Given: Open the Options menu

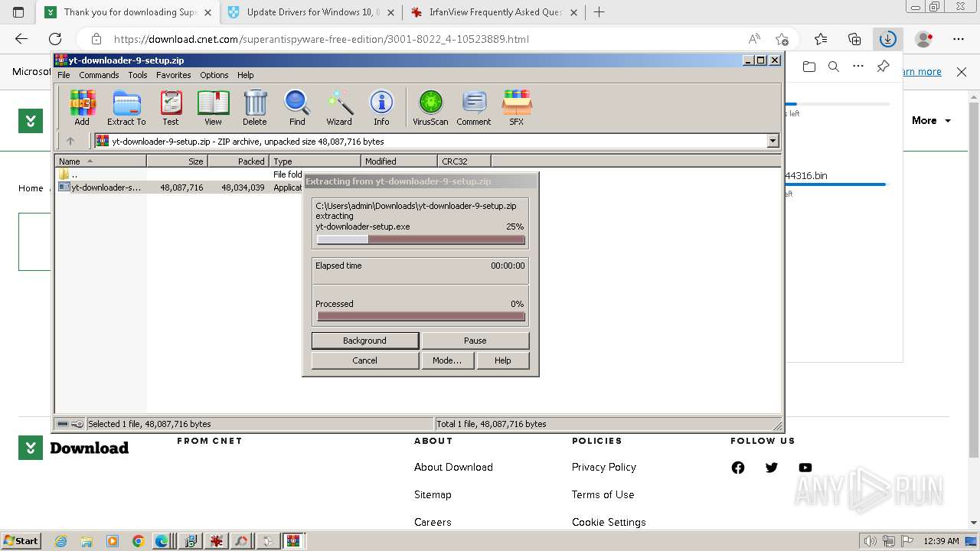Looking at the screenshot, I should [214, 75].
